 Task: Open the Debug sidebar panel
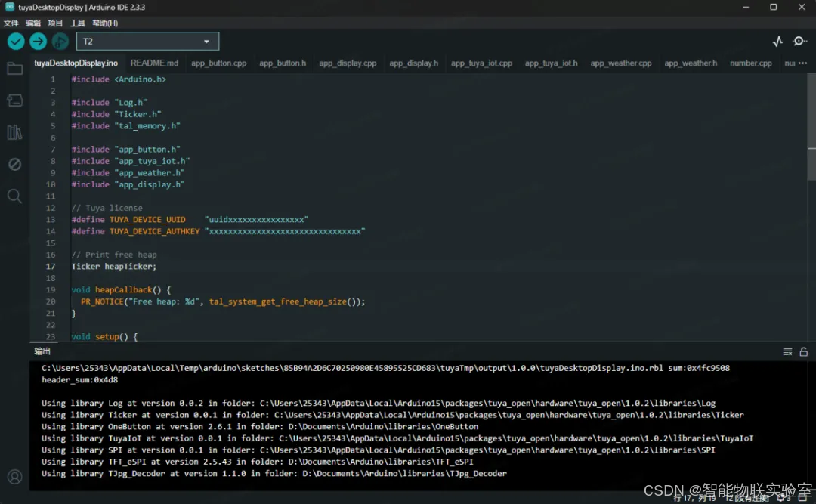[x=14, y=164]
